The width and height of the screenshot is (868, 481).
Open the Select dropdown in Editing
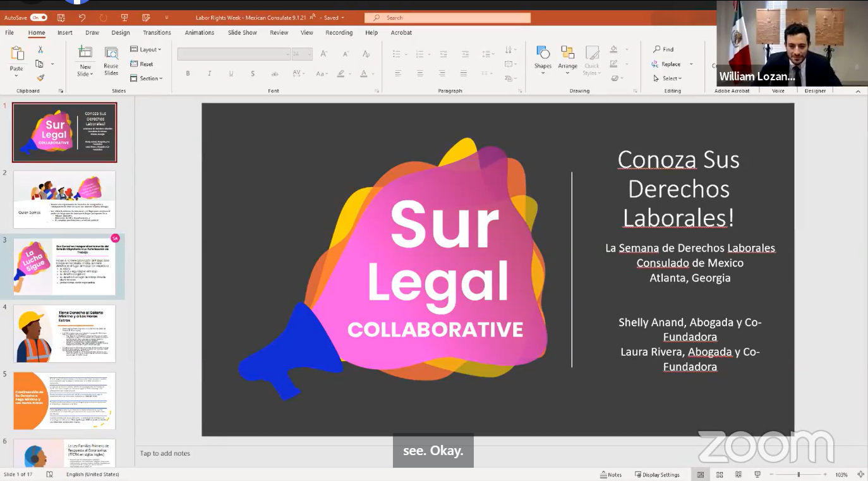point(667,78)
